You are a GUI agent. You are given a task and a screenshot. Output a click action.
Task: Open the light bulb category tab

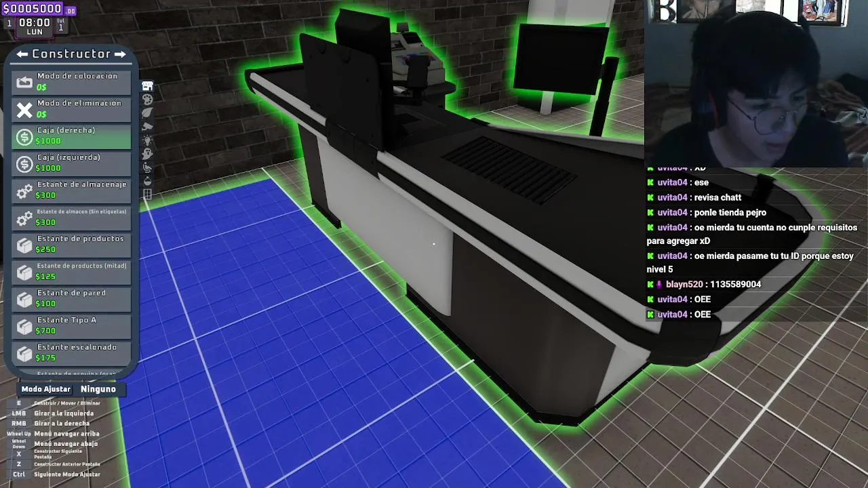click(x=147, y=140)
